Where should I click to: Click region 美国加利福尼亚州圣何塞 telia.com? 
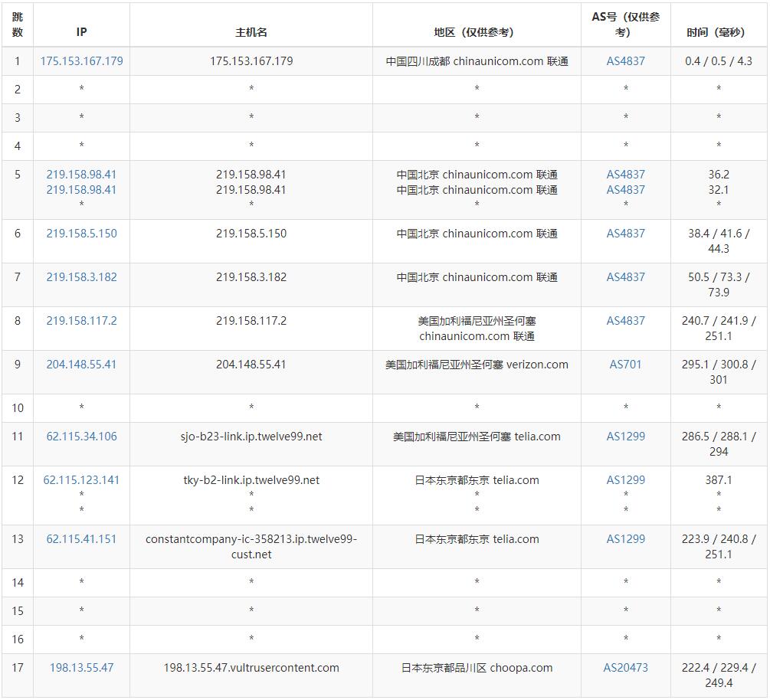[x=477, y=437]
